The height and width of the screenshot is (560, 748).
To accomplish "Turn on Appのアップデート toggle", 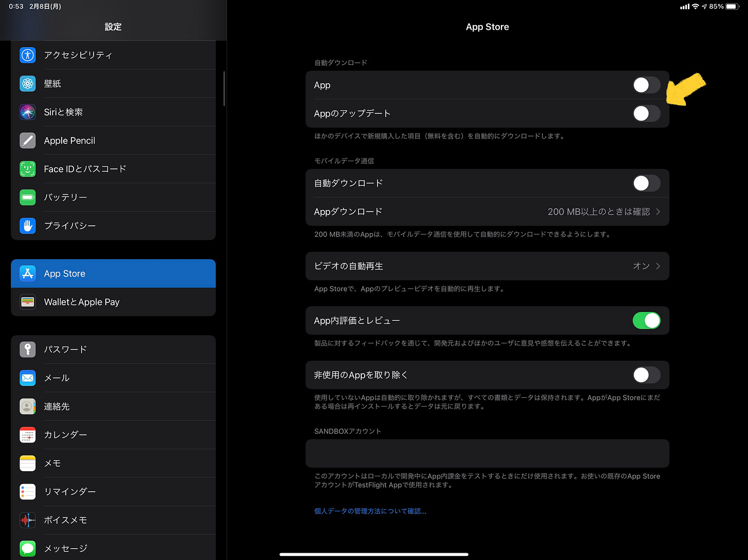I will coord(646,113).
